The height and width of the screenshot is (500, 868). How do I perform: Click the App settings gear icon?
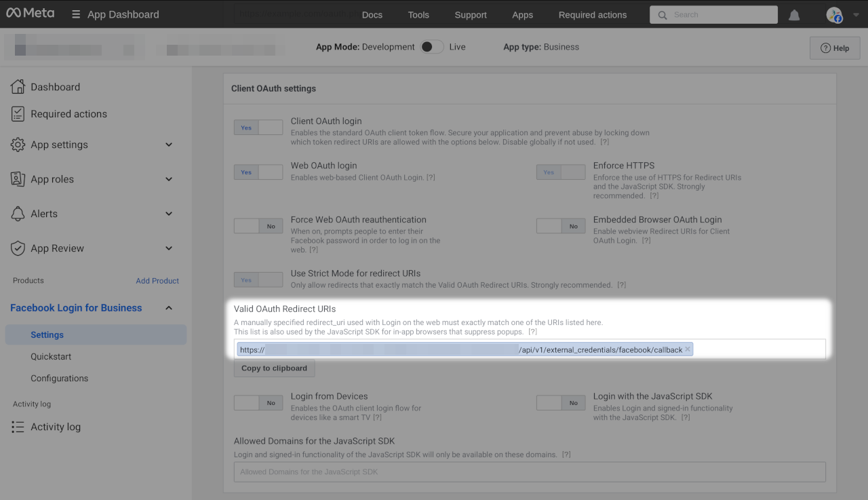[18, 145]
